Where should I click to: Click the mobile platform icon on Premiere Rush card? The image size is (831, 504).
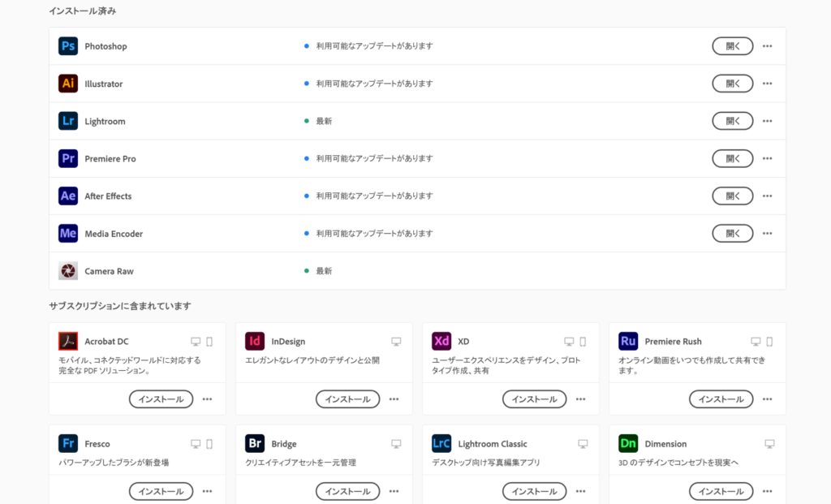pos(769,342)
